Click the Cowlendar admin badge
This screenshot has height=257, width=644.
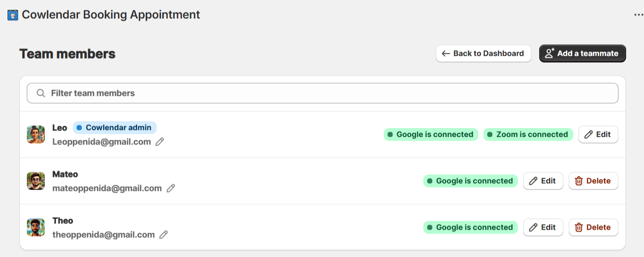[x=115, y=128]
